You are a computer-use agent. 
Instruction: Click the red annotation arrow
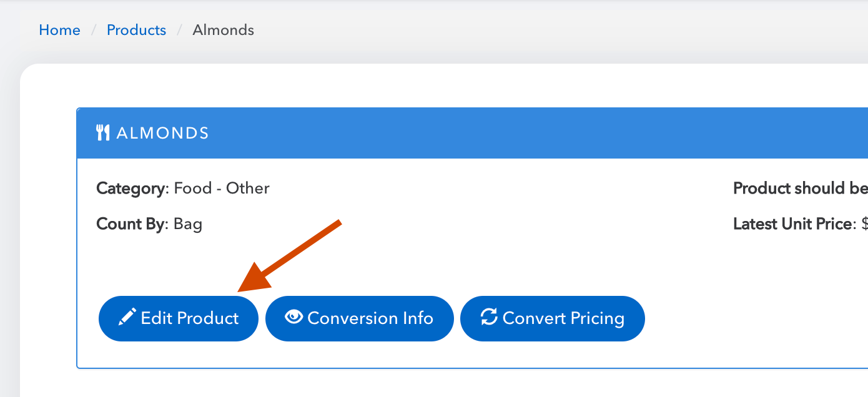coord(289,256)
